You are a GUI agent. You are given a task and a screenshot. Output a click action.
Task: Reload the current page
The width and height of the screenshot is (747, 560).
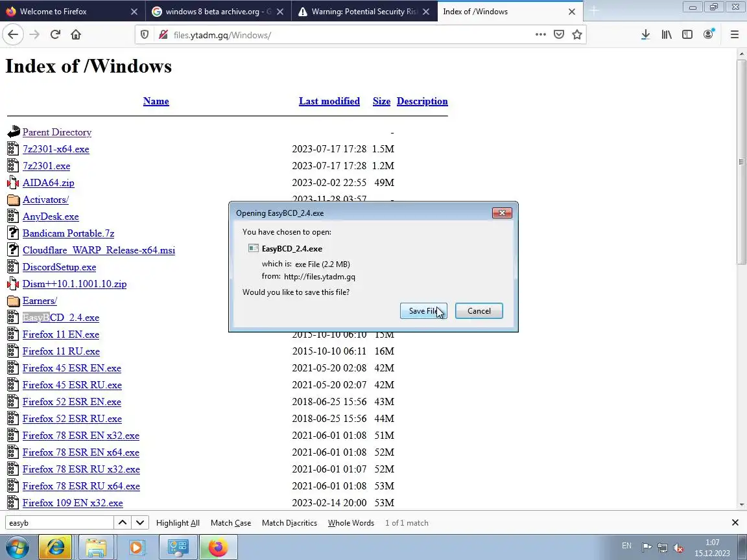[55, 34]
